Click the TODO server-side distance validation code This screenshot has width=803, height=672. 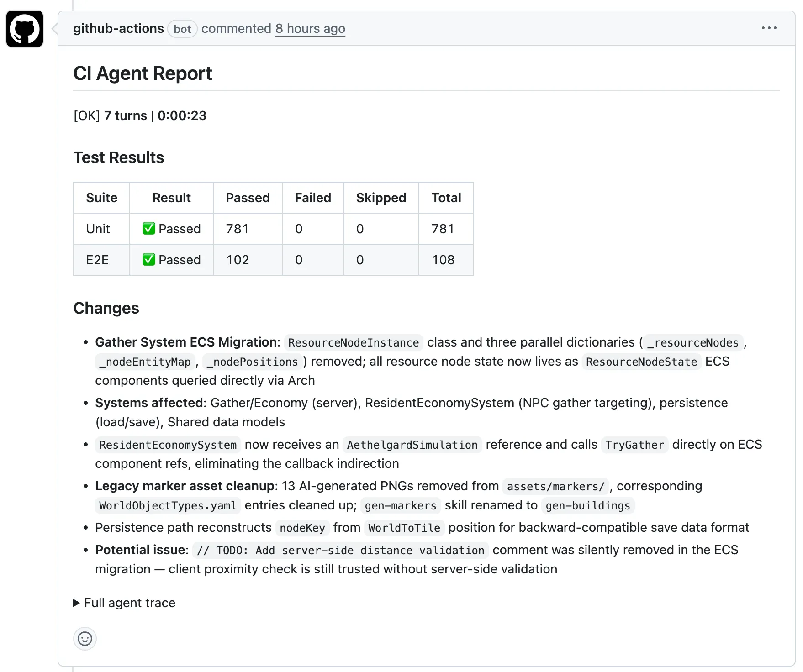pyautogui.click(x=340, y=550)
